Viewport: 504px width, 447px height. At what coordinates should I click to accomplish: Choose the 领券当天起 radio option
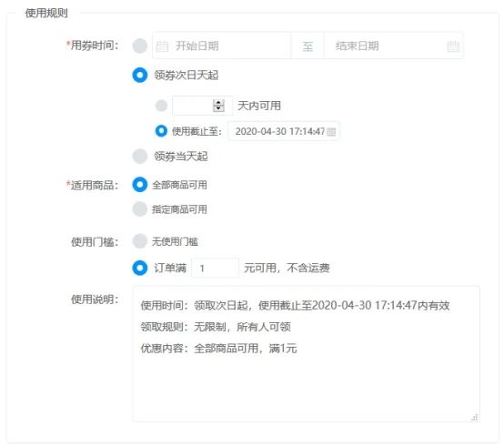click(140, 156)
